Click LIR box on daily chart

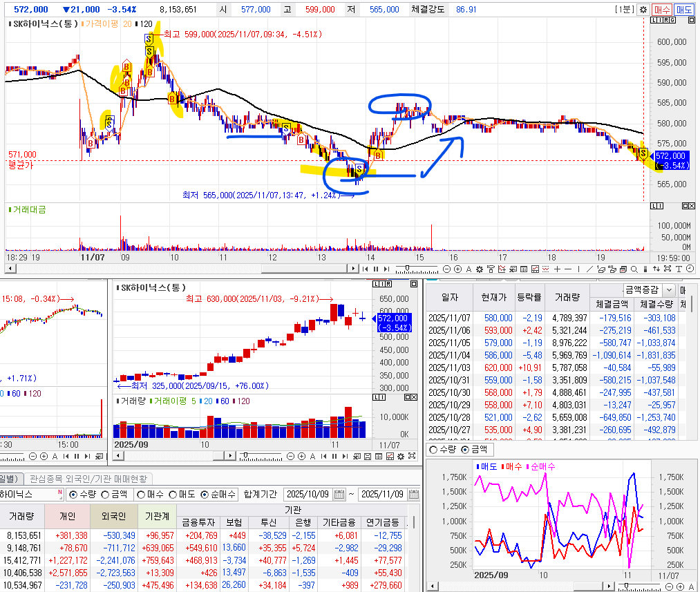[x=382, y=284]
